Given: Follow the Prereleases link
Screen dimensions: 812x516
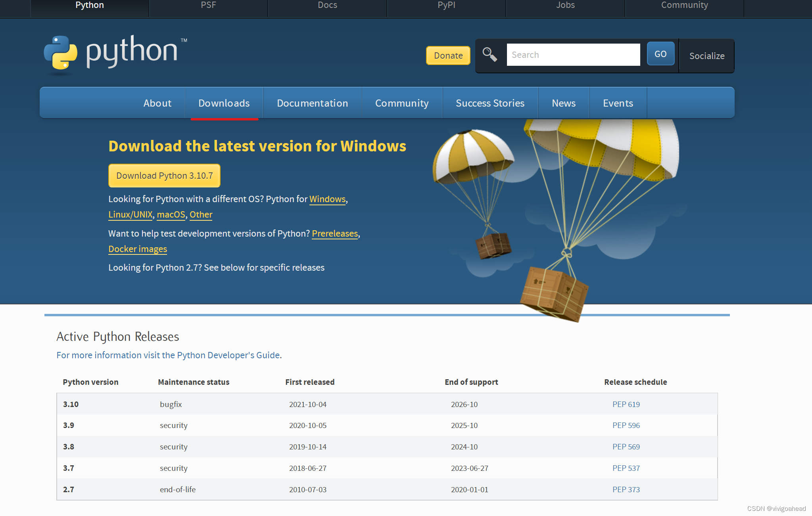Looking at the screenshot, I should pos(335,233).
